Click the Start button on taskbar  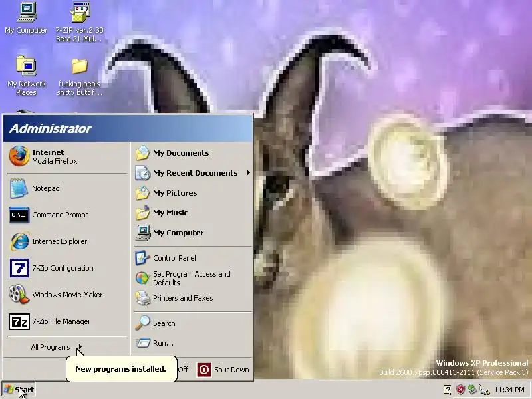19,390
